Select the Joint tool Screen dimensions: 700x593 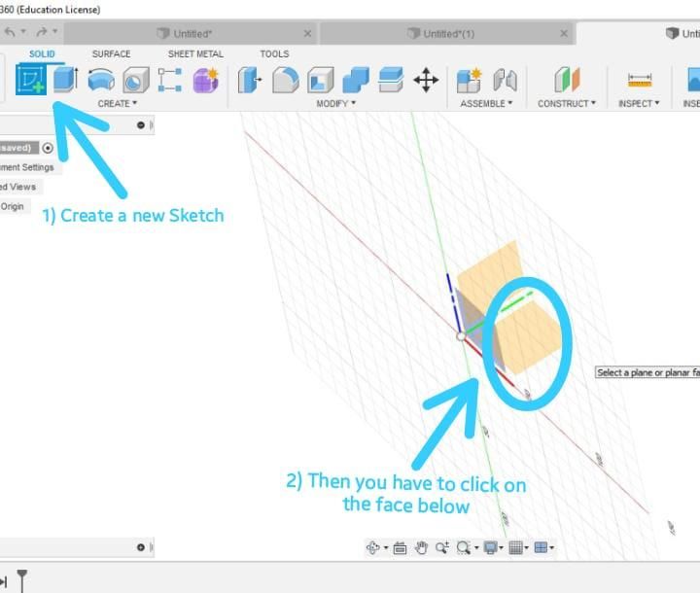click(x=505, y=81)
